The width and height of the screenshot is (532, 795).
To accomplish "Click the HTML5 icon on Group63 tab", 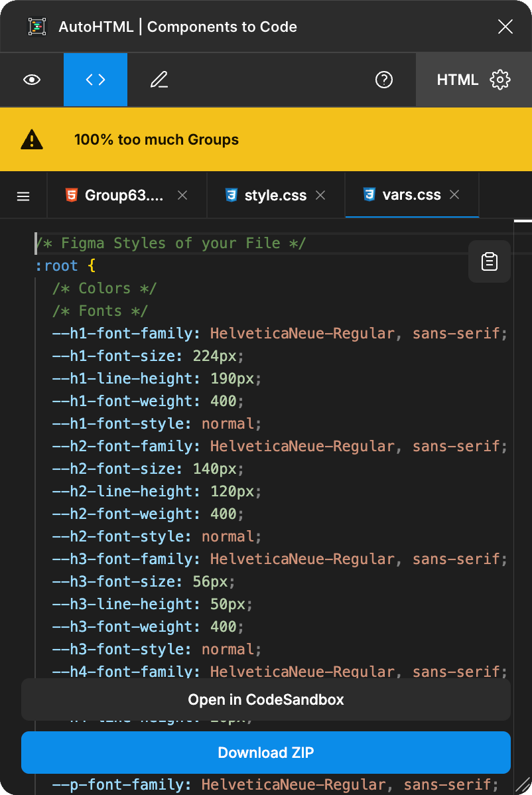I will (x=72, y=195).
